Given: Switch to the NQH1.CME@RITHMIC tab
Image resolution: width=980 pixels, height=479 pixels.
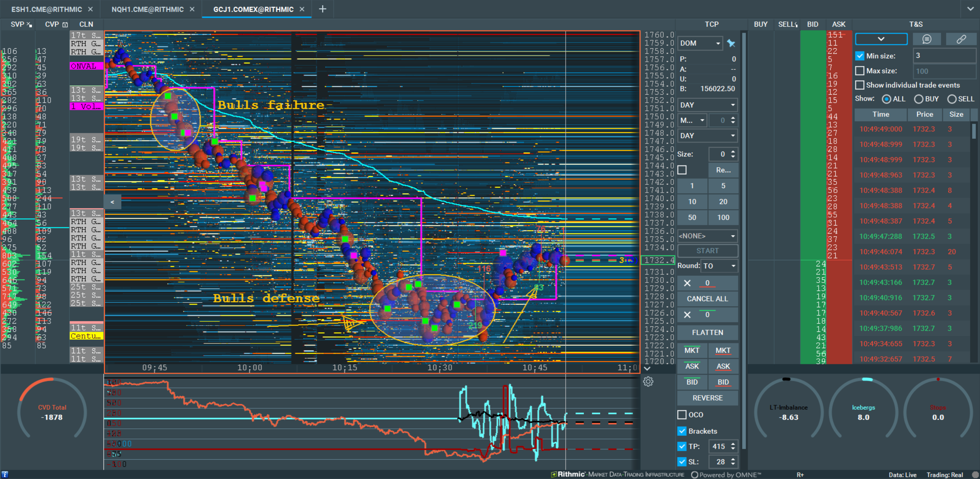Looking at the screenshot, I should pos(148,9).
